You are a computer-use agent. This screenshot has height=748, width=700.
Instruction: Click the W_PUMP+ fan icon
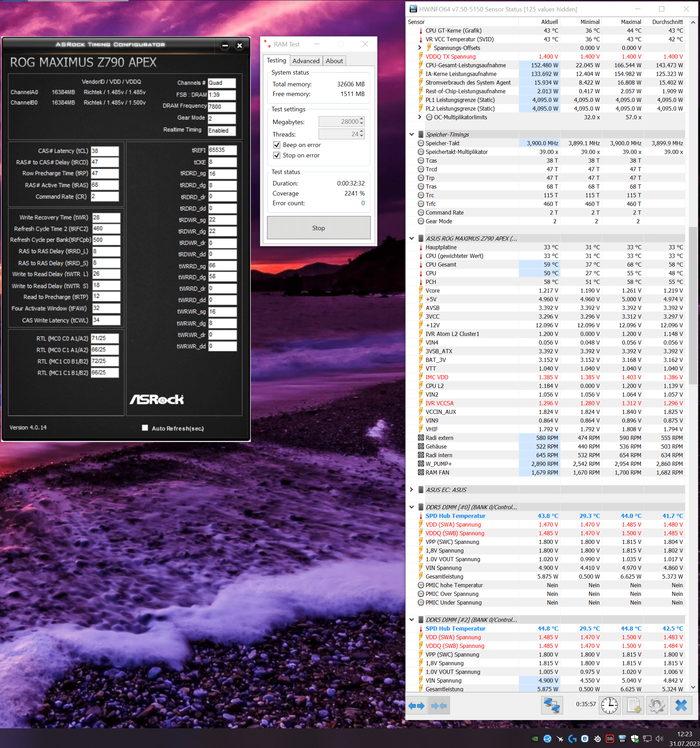(x=421, y=464)
